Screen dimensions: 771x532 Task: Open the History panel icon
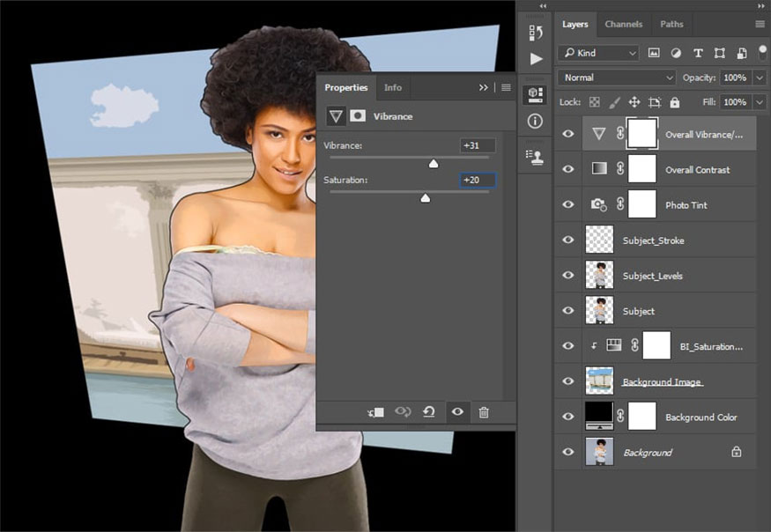click(536, 32)
